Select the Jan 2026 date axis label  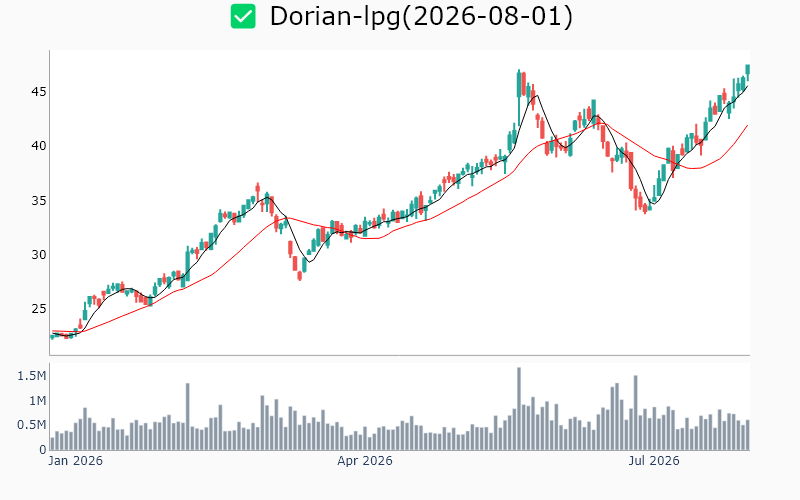(x=76, y=461)
